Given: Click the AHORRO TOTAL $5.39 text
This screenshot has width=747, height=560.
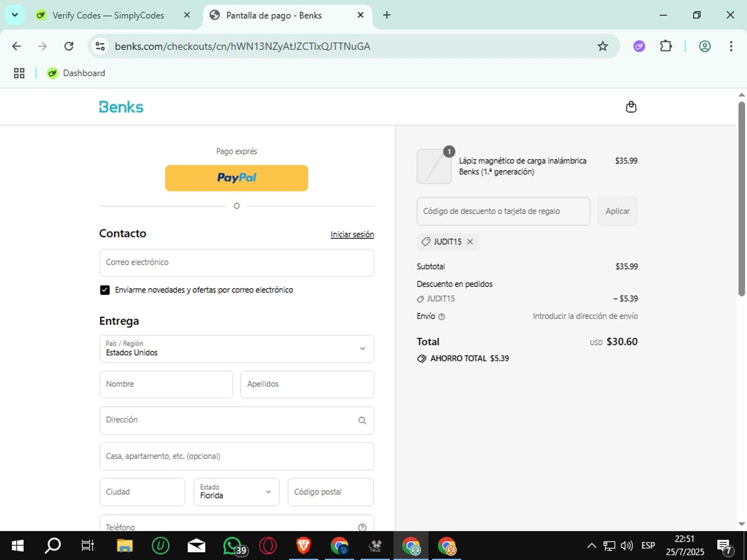Looking at the screenshot, I should point(470,358).
